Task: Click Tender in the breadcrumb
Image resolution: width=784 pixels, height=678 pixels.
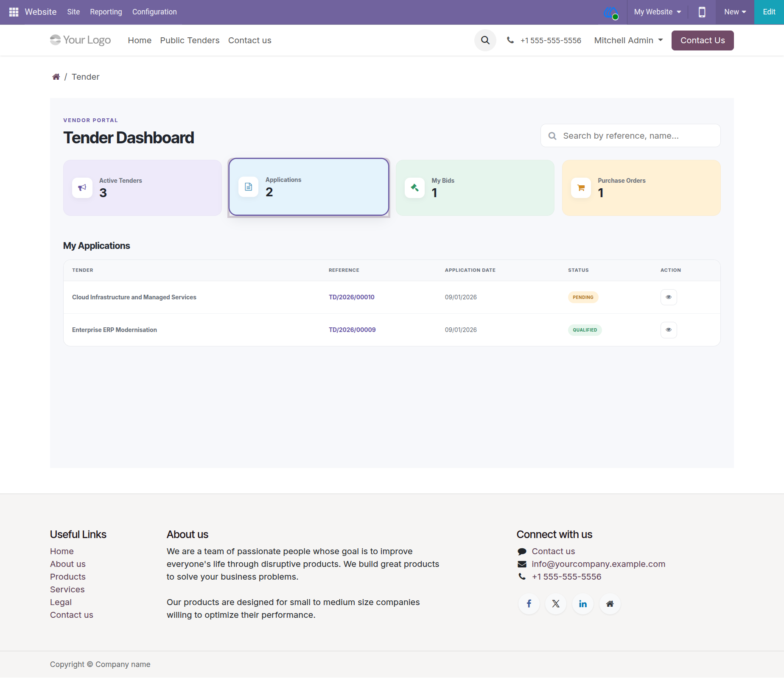Action: click(86, 77)
